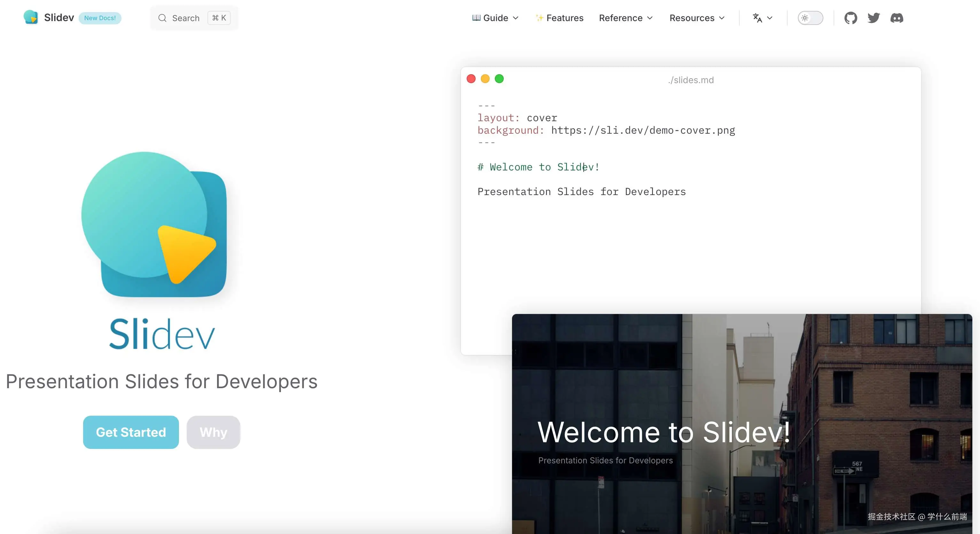The width and height of the screenshot is (980, 534).
Task: Click the New Docs! badge
Action: point(100,18)
